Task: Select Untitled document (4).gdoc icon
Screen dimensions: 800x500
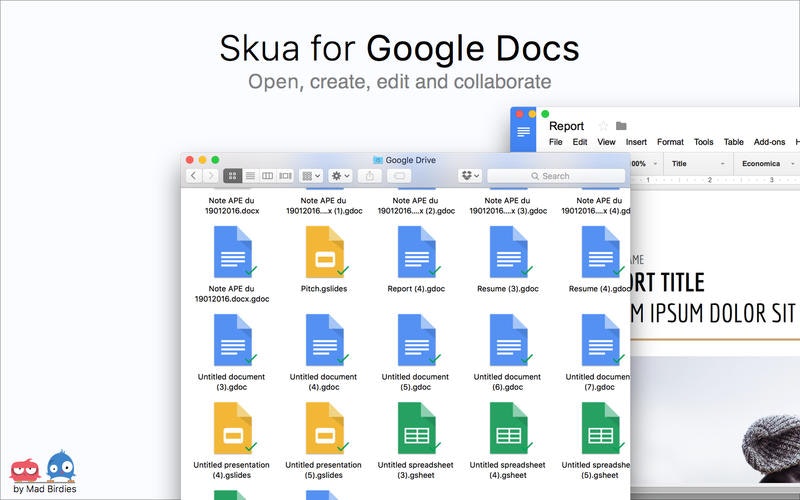Action: pos(324,340)
